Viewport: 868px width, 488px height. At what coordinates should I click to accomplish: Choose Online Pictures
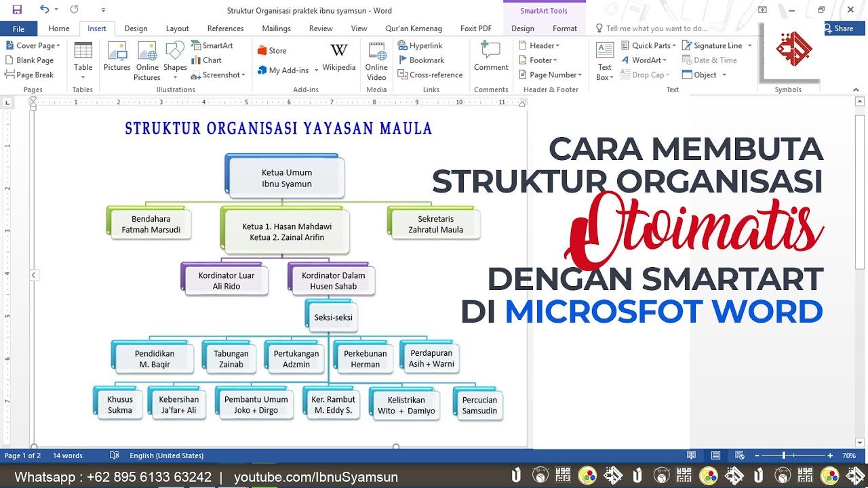(147, 62)
